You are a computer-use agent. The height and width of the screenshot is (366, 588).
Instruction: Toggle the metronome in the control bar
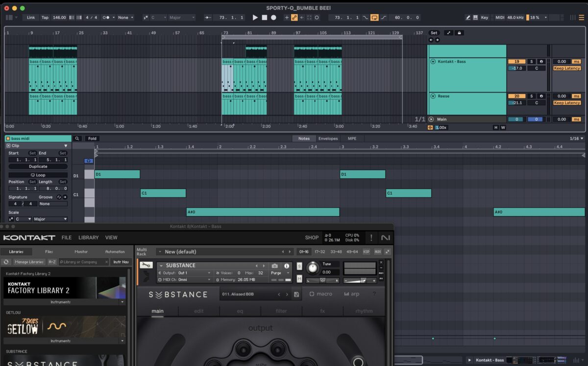[x=106, y=17]
